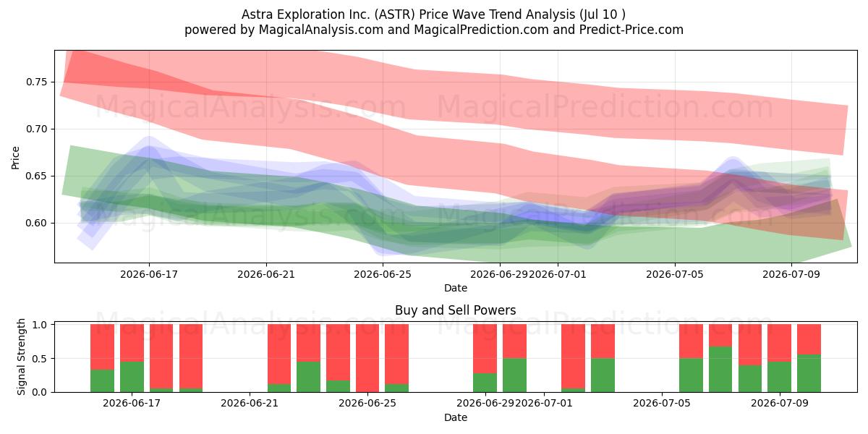Click the 'Date' label under the price chart
The image size is (868, 434).
click(x=456, y=288)
